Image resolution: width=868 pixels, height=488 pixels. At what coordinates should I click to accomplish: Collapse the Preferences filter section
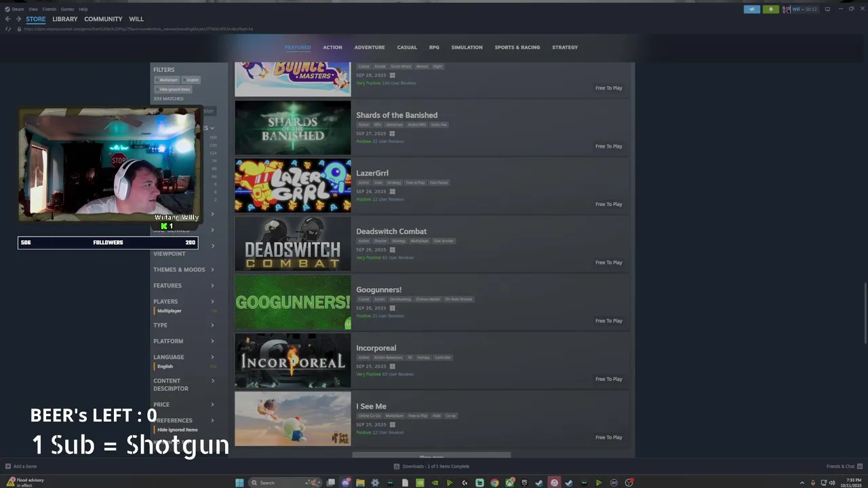coord(184,421)
